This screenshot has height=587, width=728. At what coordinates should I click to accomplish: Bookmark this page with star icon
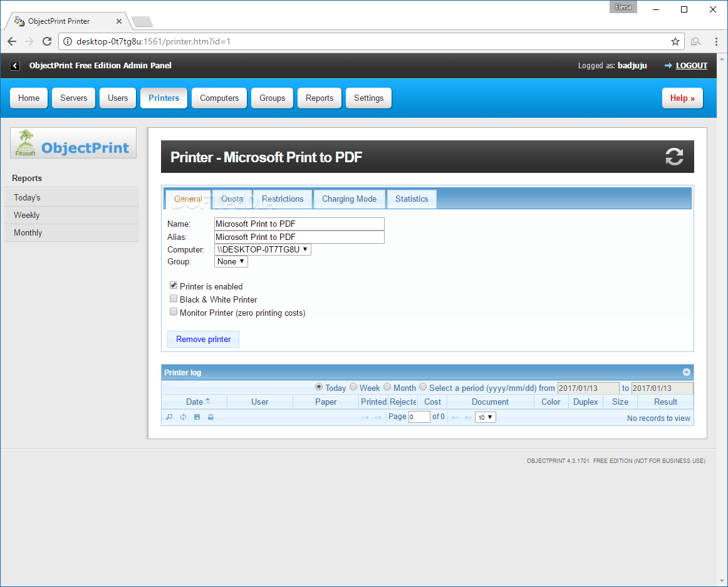coord(675,41)
